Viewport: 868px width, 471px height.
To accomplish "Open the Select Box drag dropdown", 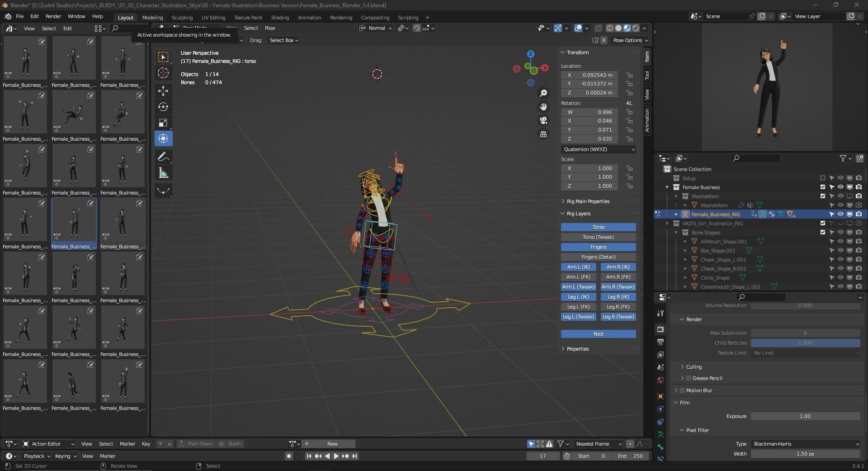I will click(283, 40).
